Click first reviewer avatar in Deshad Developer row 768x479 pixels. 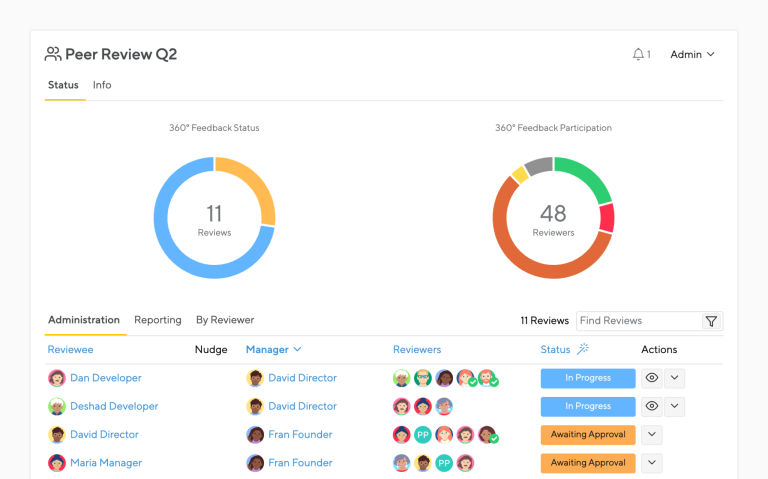point(402,407)
